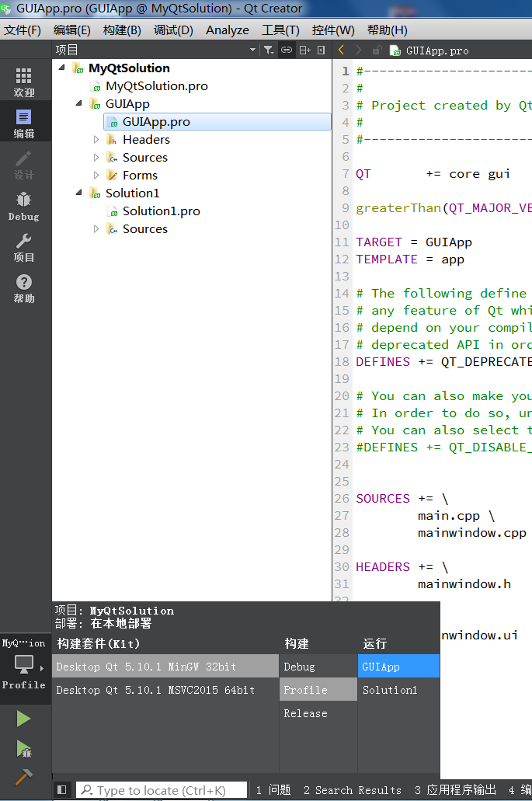Open the 2 Search Results pane

point(353,790)
